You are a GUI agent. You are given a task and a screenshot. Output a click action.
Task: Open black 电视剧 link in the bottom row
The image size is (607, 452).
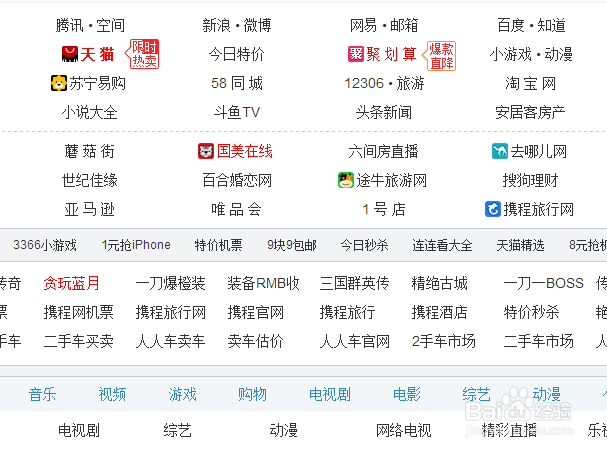(79, 430)
